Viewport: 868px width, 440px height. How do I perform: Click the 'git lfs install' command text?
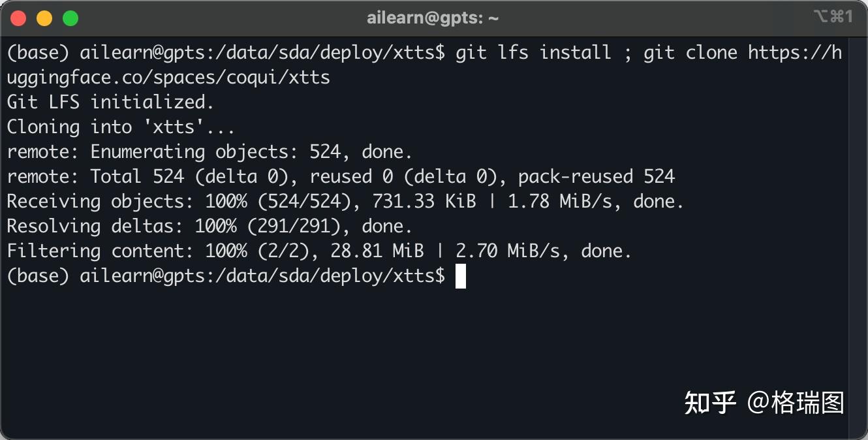[x=533, y=53]
